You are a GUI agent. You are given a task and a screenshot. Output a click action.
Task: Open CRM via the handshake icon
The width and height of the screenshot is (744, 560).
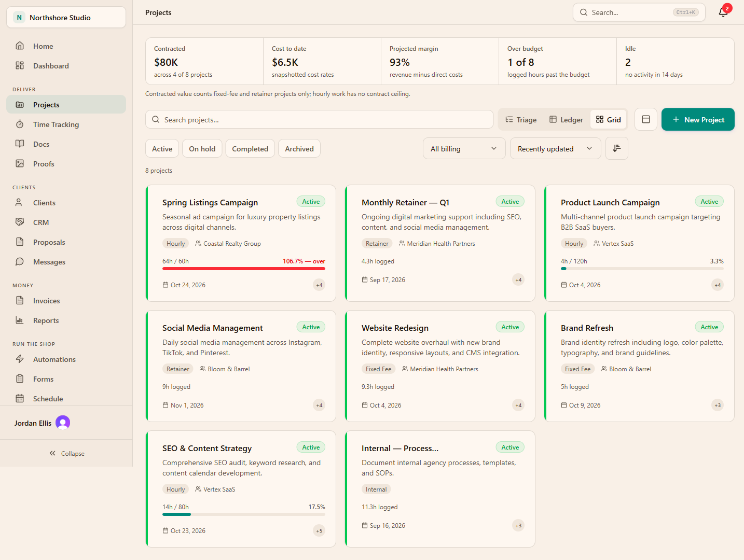(20, 222)
